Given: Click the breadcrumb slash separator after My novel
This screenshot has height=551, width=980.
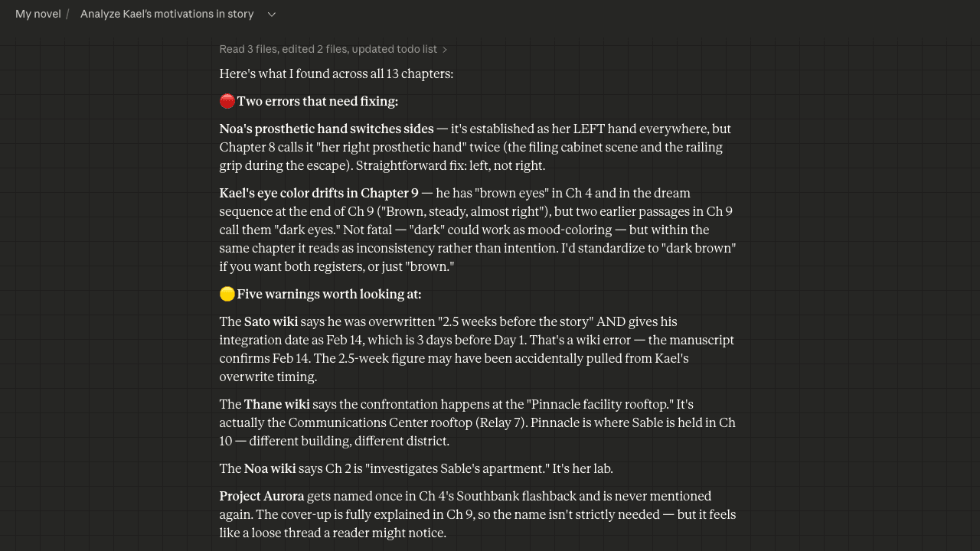Looking at the screenshot, I should (x=67, y=14).
